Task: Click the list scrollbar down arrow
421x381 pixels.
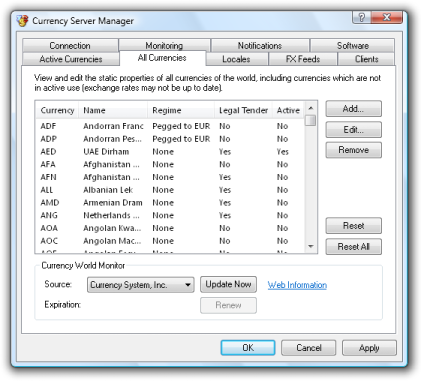Action: (311, 246)
